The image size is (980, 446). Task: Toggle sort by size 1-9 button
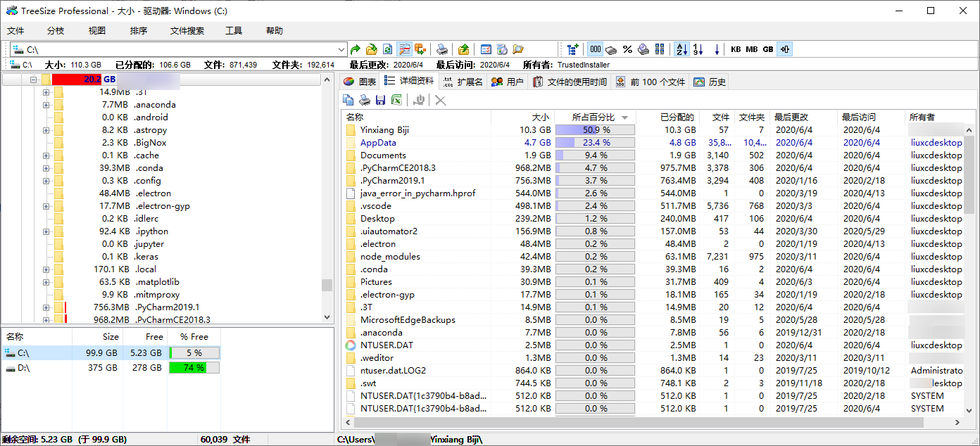(698, 49)
